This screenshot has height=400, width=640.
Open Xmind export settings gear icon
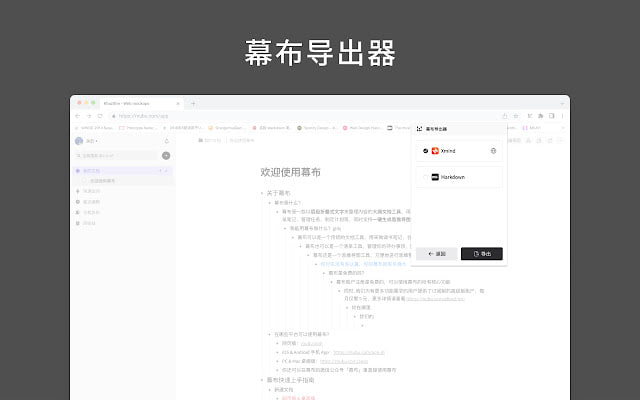click(x=493, y=151)
